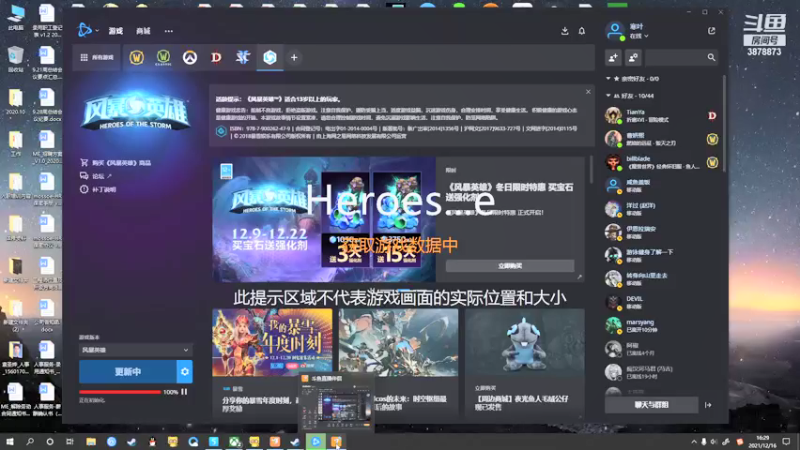
Task: Open the 补丁说明 patch notes link
Action: [x=98, y=189]
